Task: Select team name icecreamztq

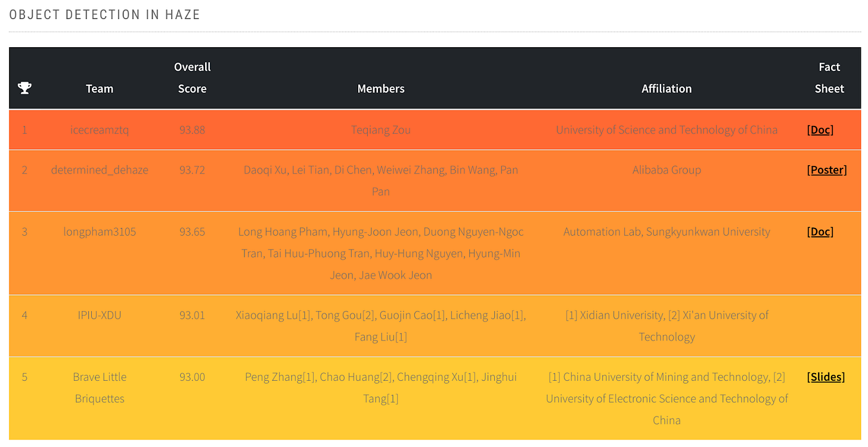Action: click(x=100, y=130)
